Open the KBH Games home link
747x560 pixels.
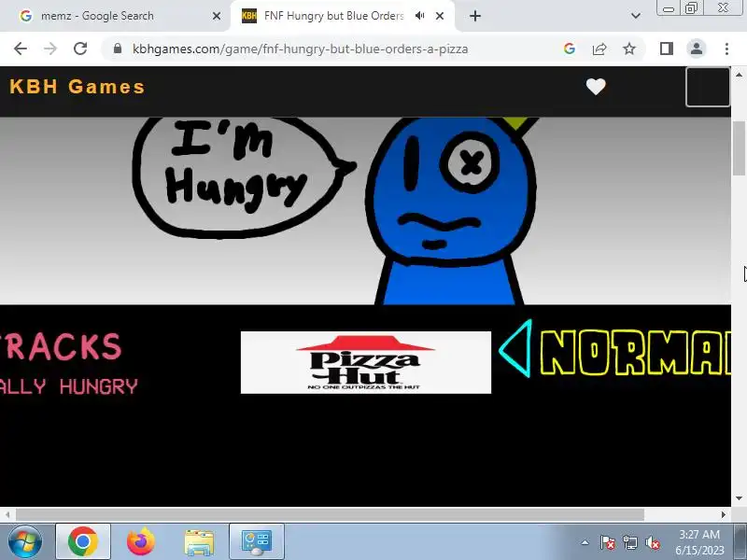click(x=78, y=87)
